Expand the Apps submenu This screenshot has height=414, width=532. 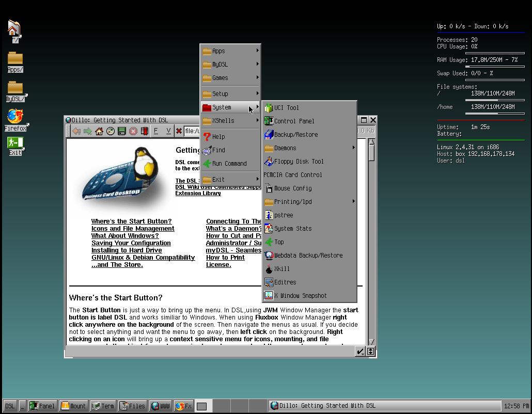(230, 51)
